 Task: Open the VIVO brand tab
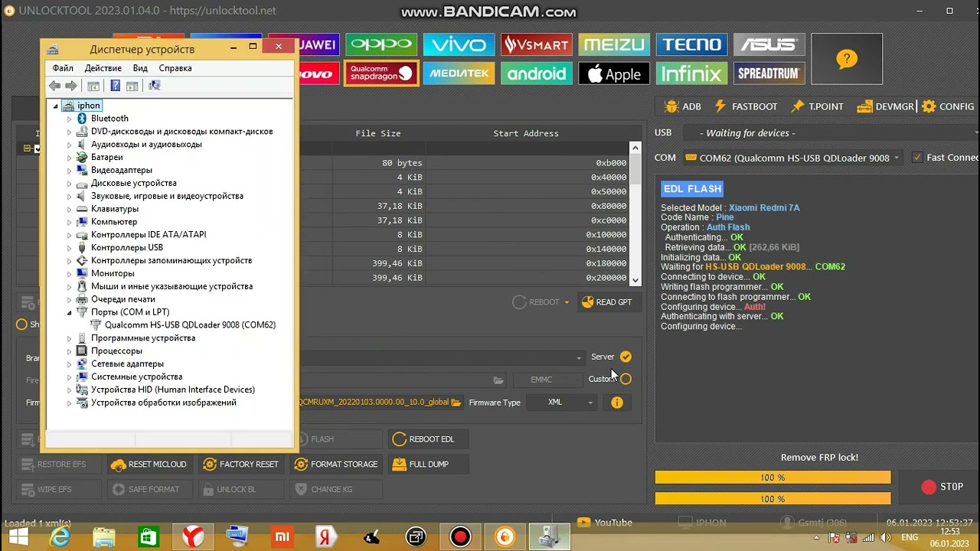[459, 44]
